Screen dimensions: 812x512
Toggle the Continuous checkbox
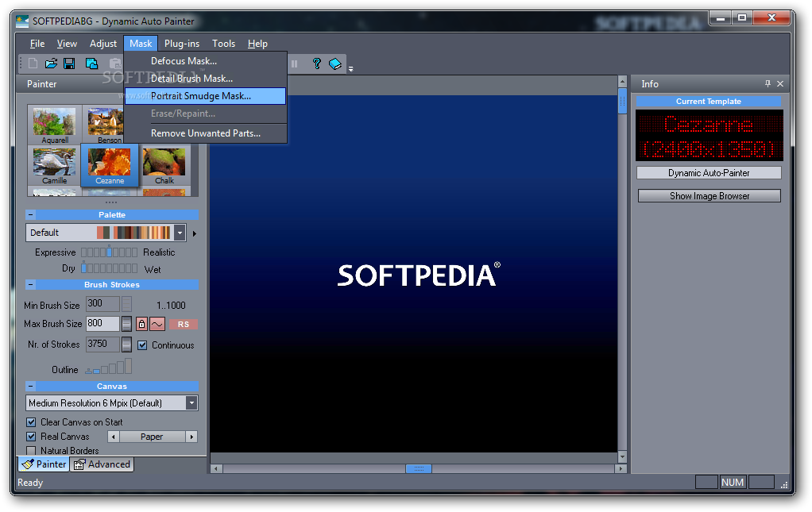(142, 345)
